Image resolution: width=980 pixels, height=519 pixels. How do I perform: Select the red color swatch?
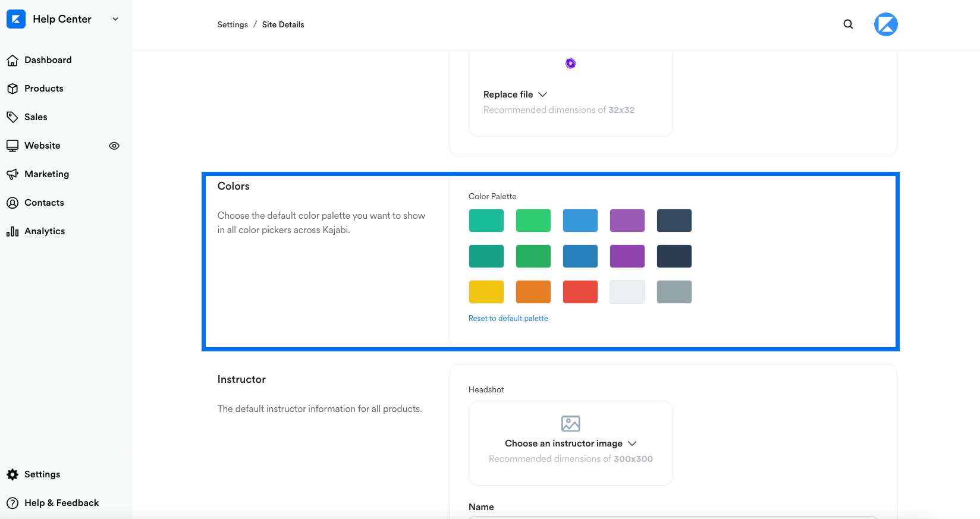(x=580, y=292)
